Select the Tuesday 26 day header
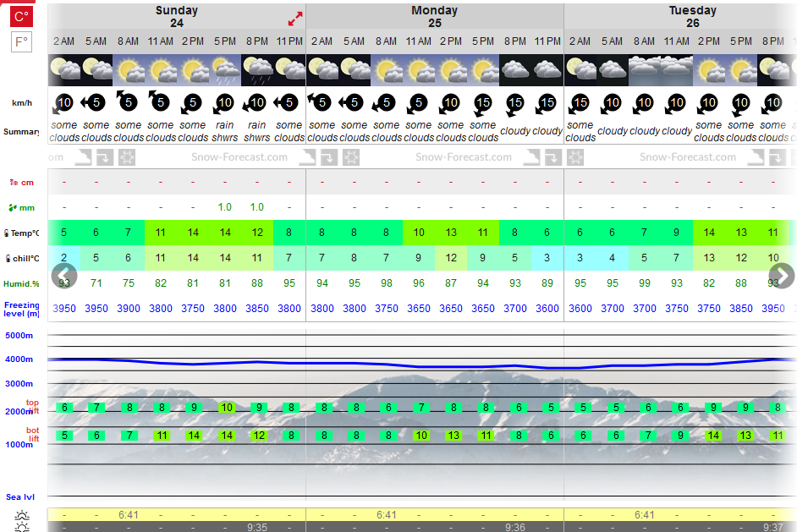The height and width of the screenshot is (532, 797). 692,17
